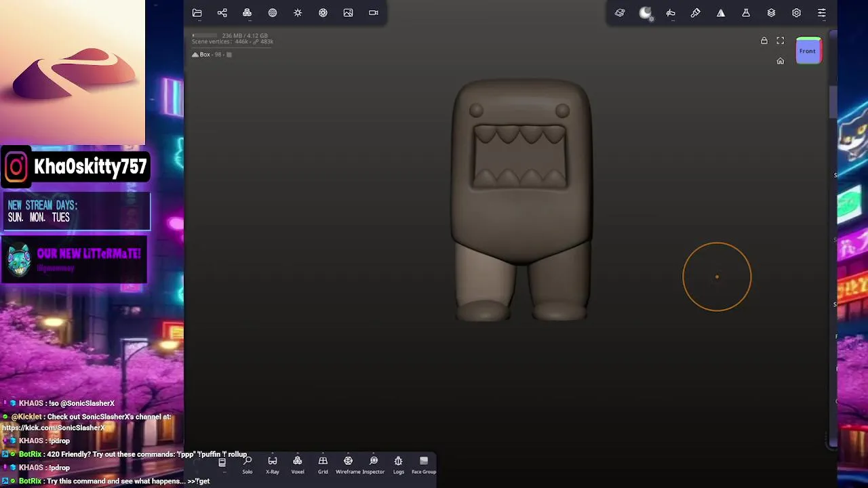Viewport: 868px width, 488px height.
Task: Open the flask-shaped tool menu
Action: pos(746,13)
